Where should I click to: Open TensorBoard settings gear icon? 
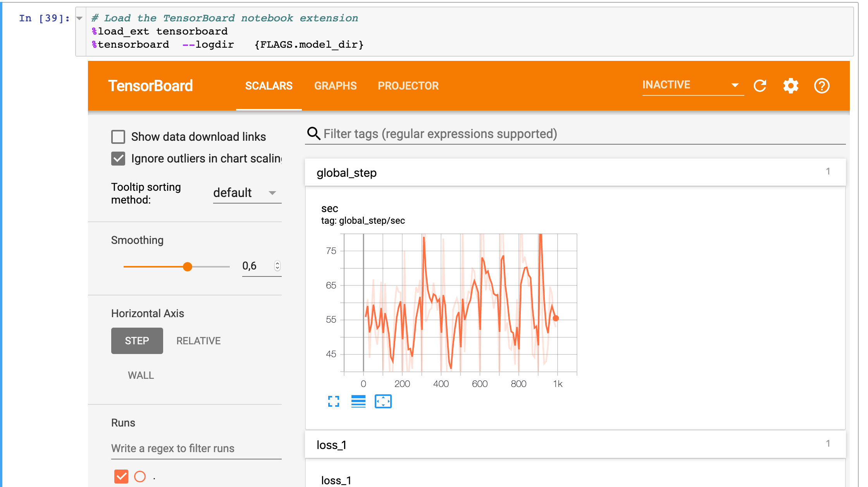790,86
